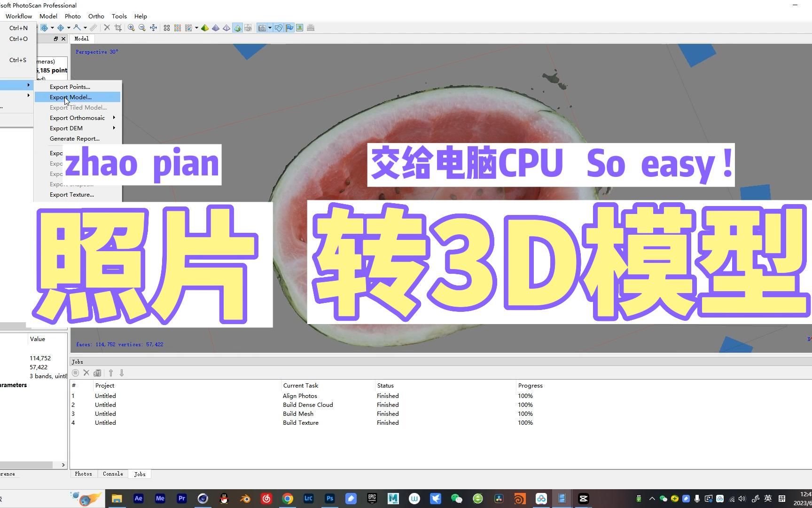The image size is (812, 508).
Task: Select the Ruler measurement tool
Action: (93, 27)
